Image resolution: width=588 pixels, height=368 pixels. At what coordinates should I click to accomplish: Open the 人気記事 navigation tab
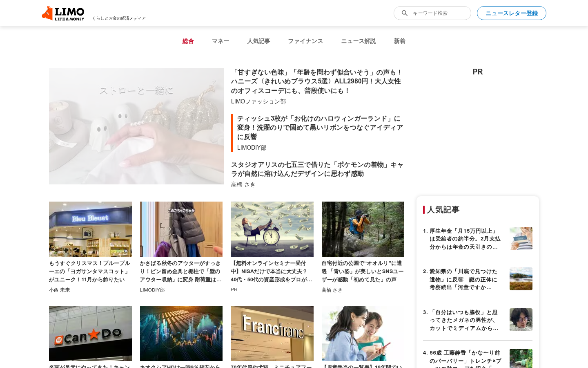[258, 41]
